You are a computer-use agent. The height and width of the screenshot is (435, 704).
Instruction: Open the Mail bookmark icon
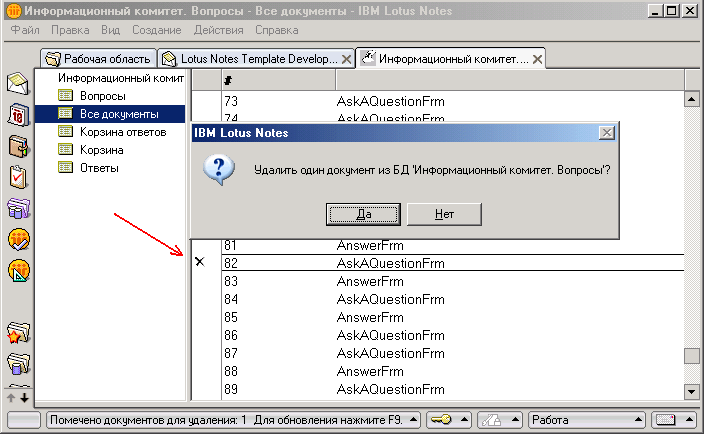click(x=18, y=83)
